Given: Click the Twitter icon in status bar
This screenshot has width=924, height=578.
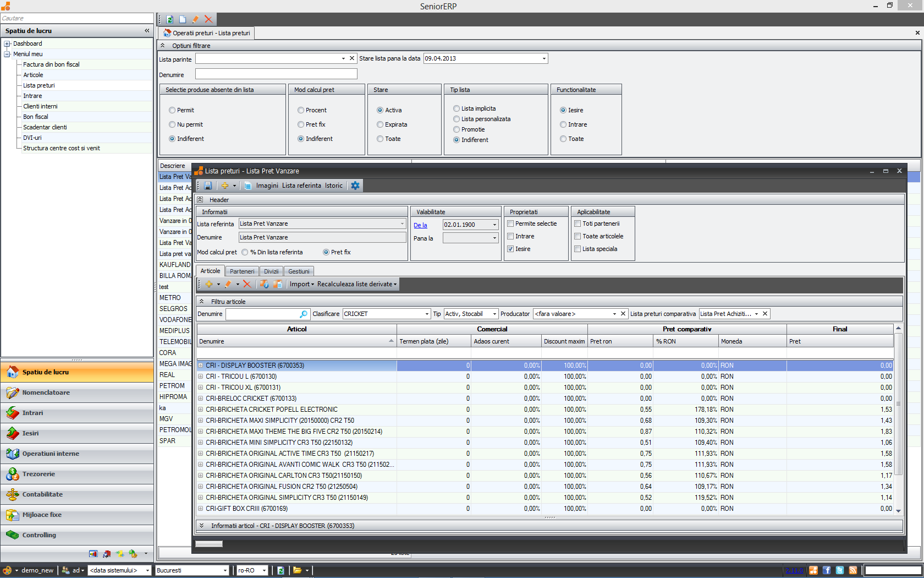Looking at the screenshot, I should (x=840, y=570).
